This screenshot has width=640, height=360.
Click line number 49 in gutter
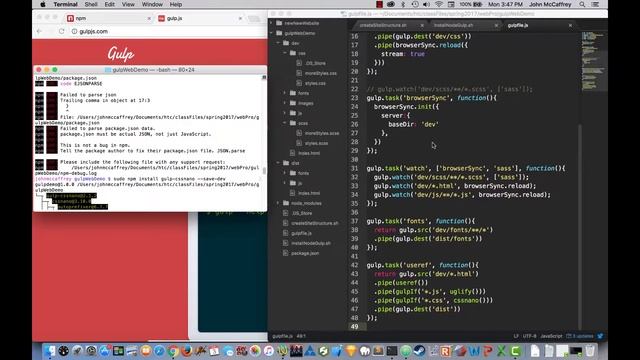tap(354, 327)
